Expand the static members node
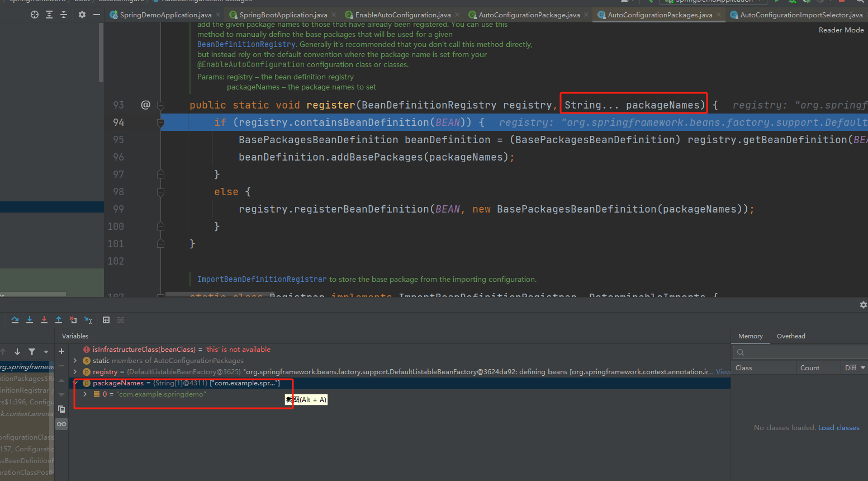This screenshot has height=481, width=868. [x=75, y=361]
